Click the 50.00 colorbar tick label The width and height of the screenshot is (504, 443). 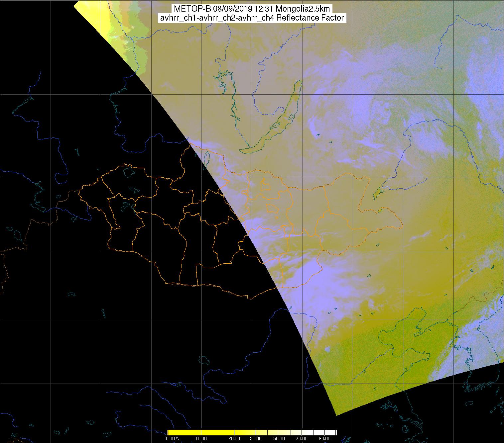click(x=279, y=439)
